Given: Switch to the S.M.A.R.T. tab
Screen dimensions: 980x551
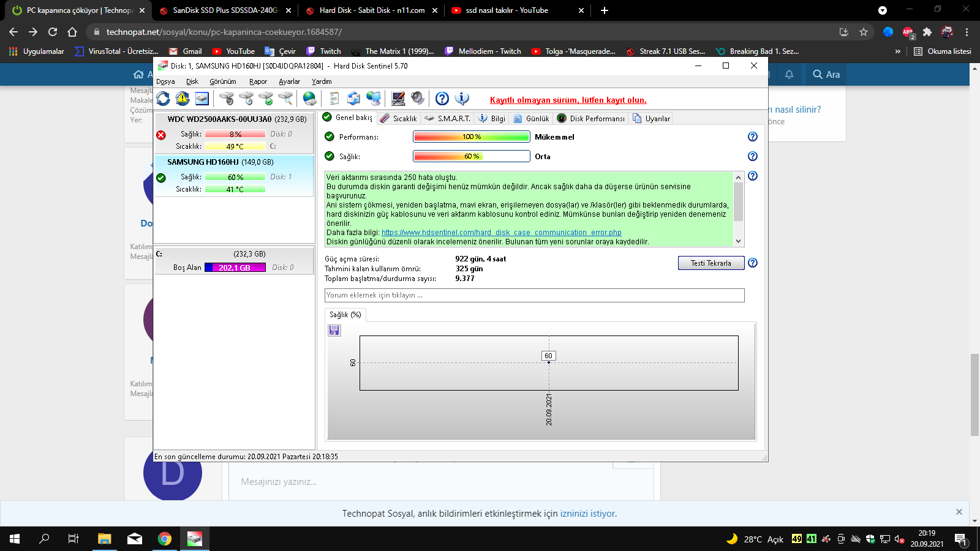Looking at the screenshot, I should (447, 119).
